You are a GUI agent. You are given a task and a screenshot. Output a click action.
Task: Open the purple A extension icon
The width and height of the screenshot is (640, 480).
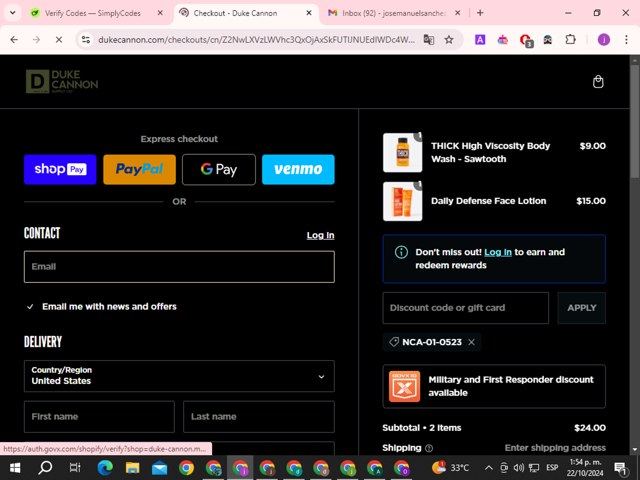point(480,40)
